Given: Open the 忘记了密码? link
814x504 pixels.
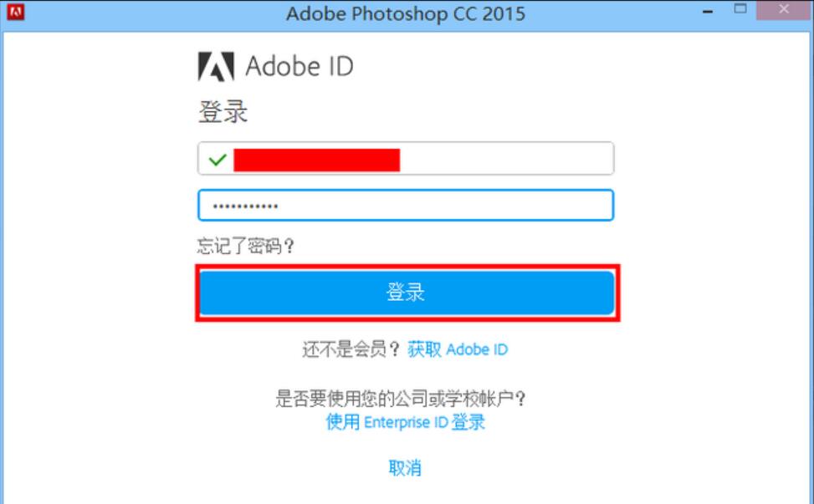Looking at the screenshot, I should point(246,246).
